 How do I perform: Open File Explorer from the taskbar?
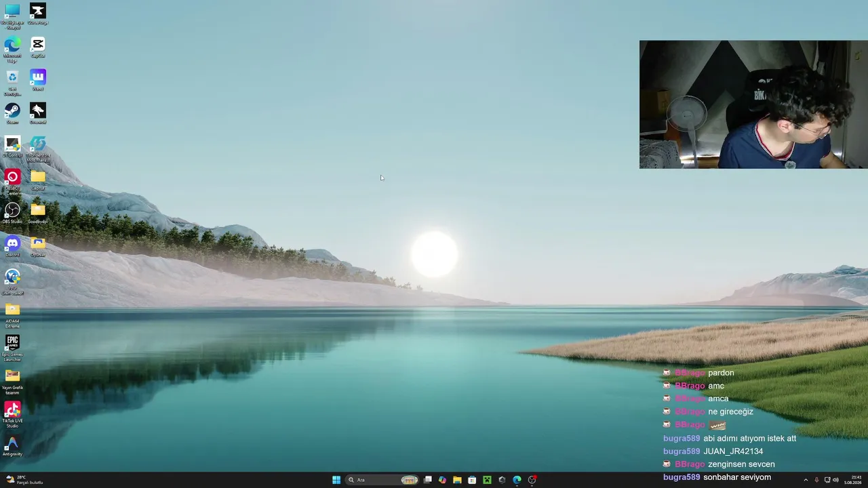pos(457,480)
